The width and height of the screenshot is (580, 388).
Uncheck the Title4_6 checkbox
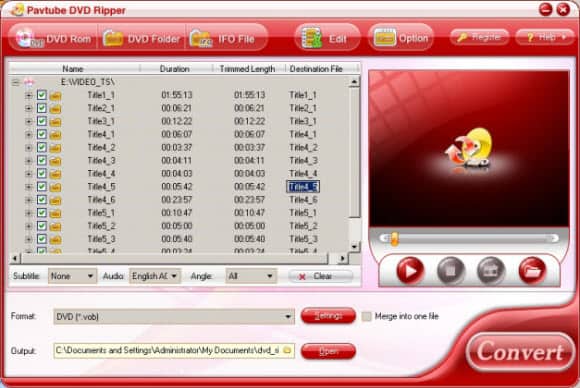click(41, 199)
